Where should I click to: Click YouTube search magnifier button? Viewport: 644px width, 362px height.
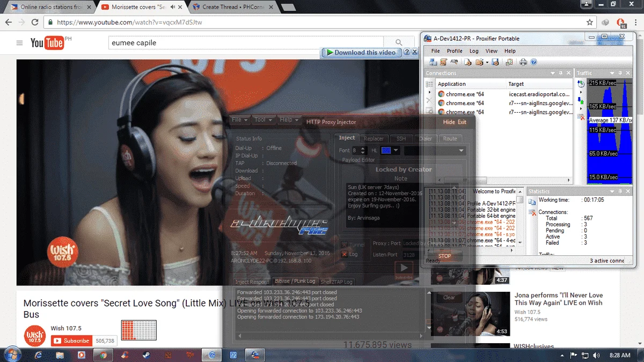(x=399, y=42)
